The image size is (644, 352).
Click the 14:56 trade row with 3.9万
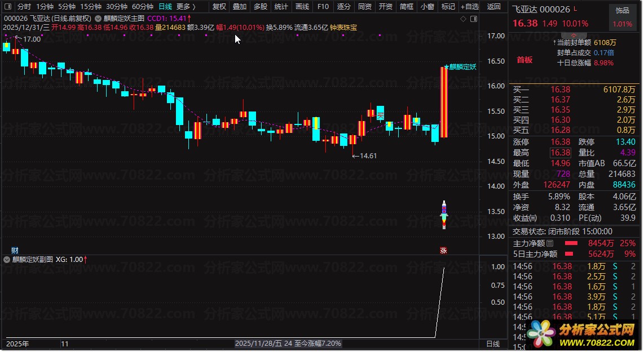pos(574,297)
